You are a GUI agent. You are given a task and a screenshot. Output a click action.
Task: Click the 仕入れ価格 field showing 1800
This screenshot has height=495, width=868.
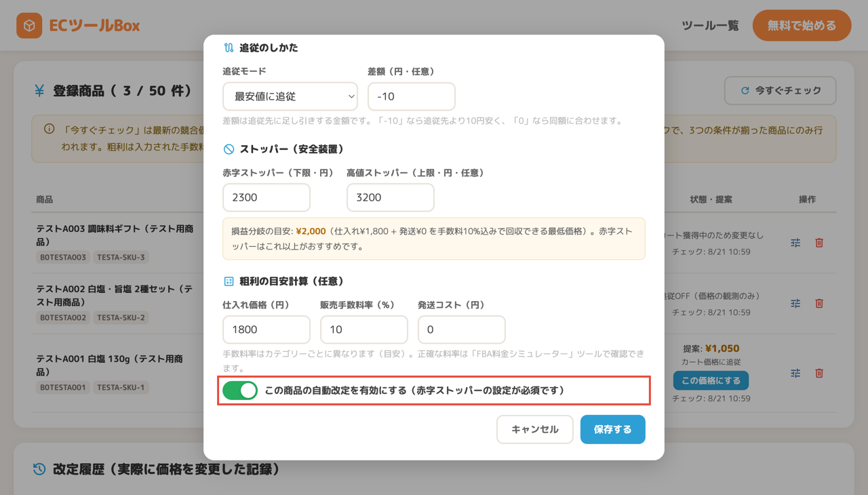pyautogui.click(x=267, y=330)
